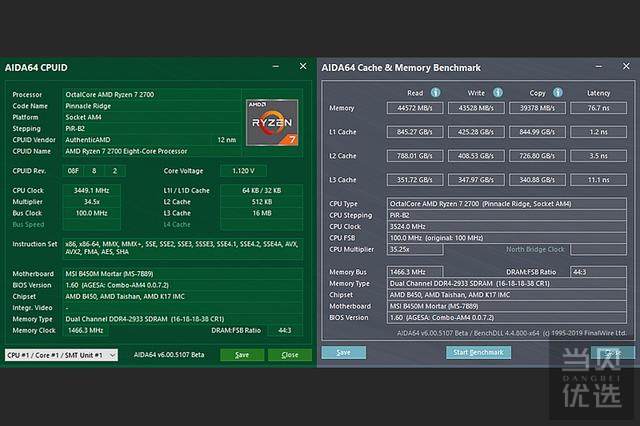Minimize the Cache & Memory Benchmark window
Image resolution: width=640 pixels, height=426 pixels.
click(x=599, y=67)
